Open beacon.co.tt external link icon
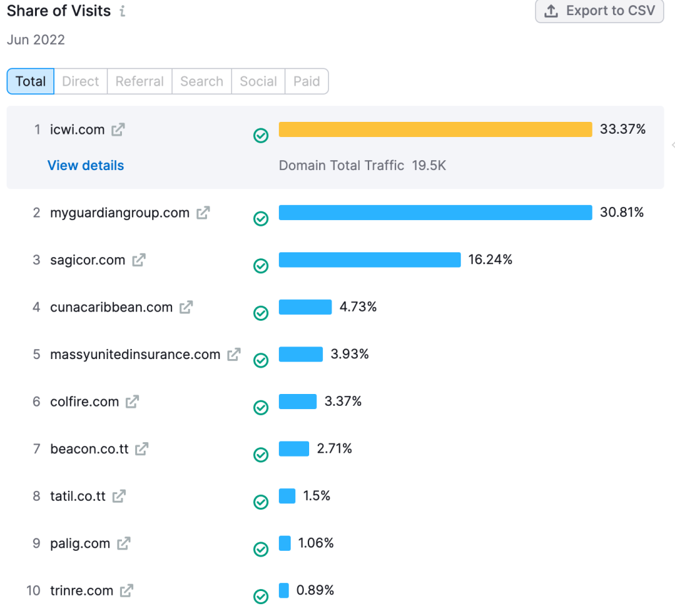This screenshot has height=616, width=675. pos(142,449)
